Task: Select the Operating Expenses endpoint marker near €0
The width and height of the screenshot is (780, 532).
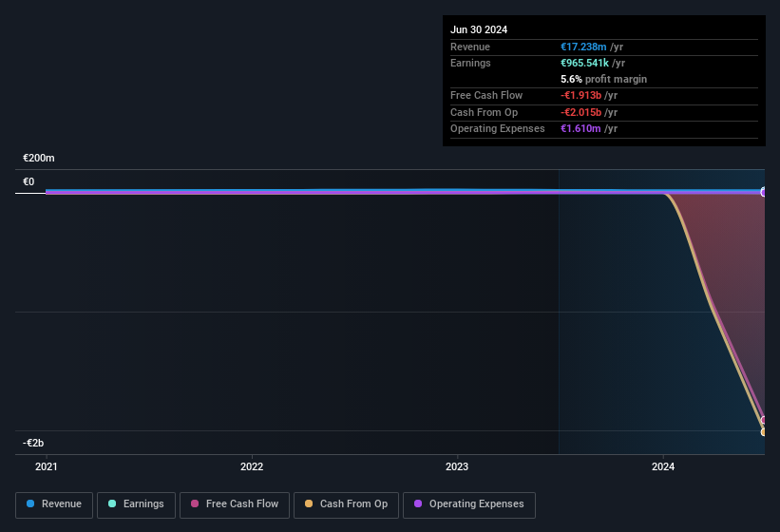Action: pos(764,192)
